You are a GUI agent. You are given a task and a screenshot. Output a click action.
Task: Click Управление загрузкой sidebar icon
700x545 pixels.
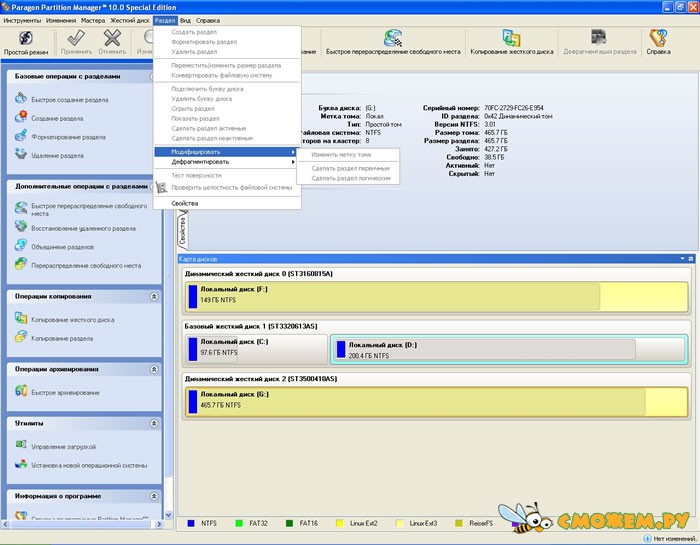(x=21, y=445)
